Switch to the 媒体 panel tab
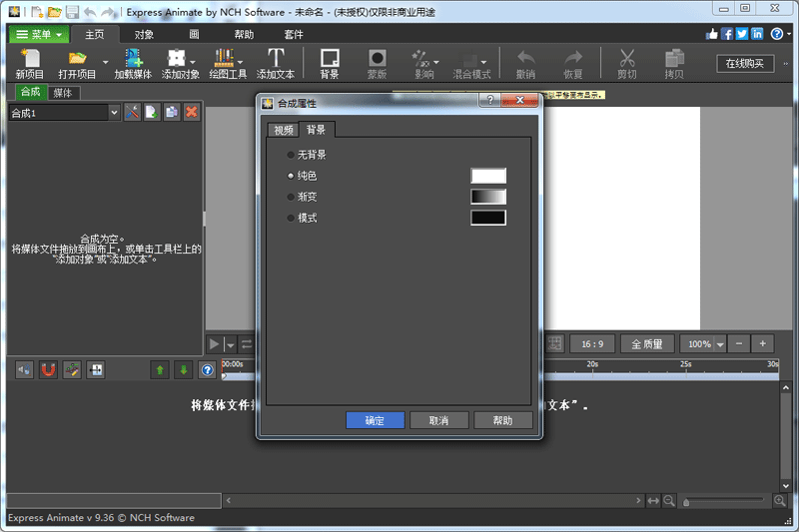This screenshot has width=799, height=532. pos(63,93)
